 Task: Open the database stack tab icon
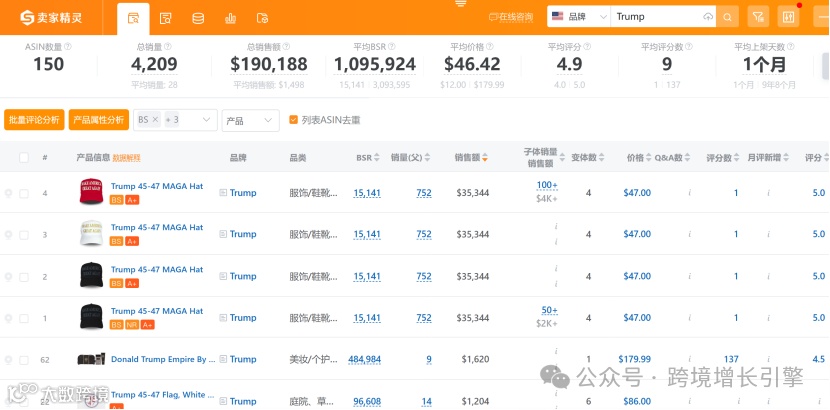(198, 19)
